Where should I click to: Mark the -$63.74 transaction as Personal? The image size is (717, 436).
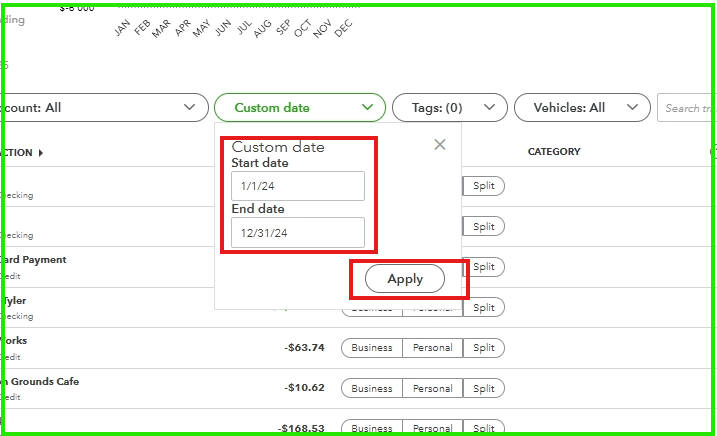coord(432,348)
